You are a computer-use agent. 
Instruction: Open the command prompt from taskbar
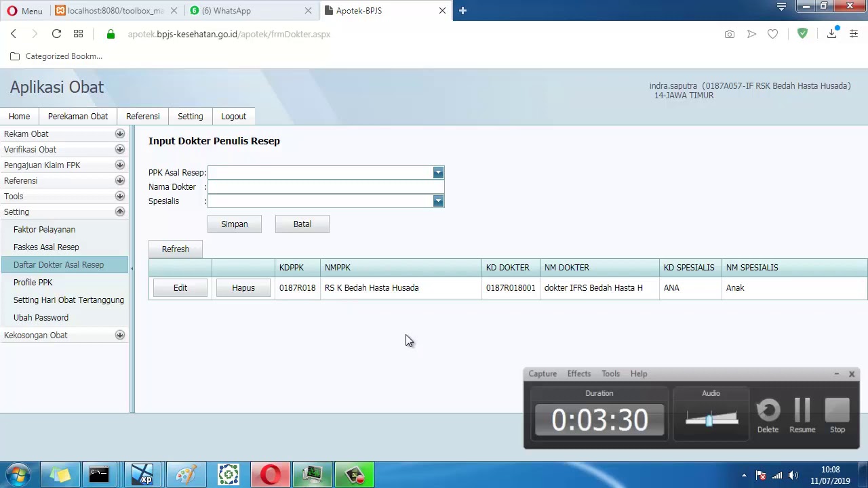[99, 474]
